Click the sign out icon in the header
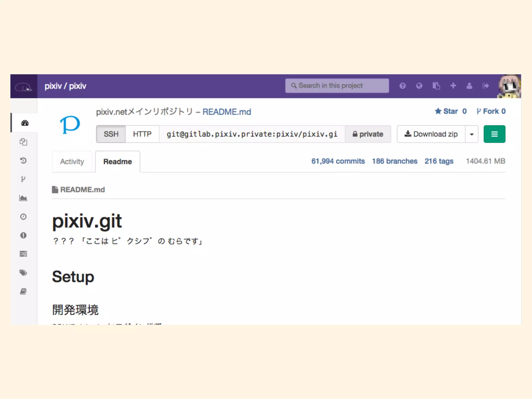Image resolution: width=532 pixels, height=399 pixels. (486, 86)
